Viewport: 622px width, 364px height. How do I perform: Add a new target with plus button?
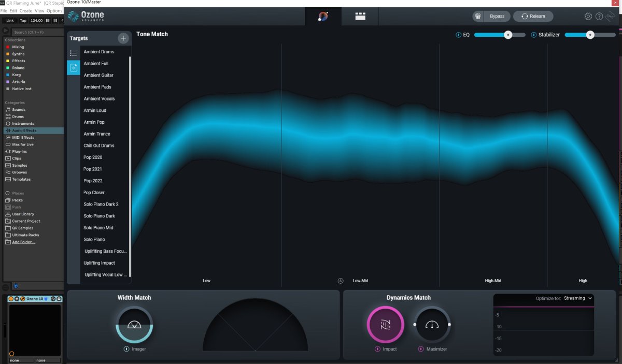tap(123, 38)
